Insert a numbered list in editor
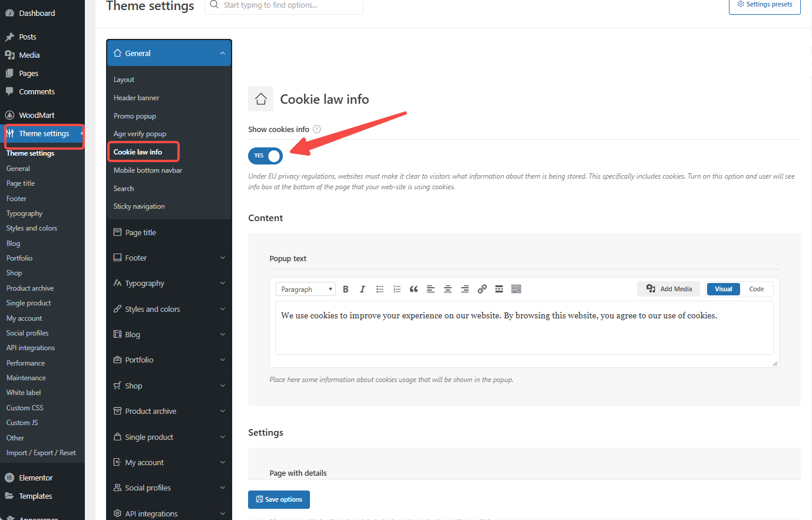 (397, 289)
